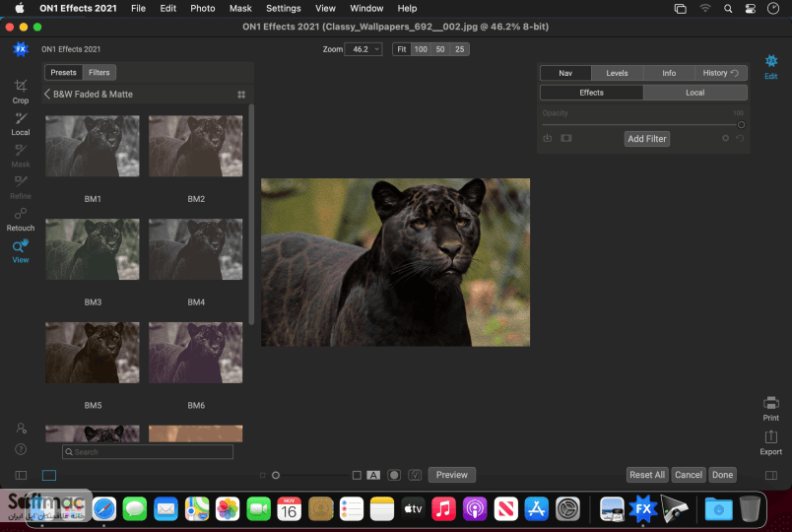Open the filter settings gear menu

(x=725, y=138)
